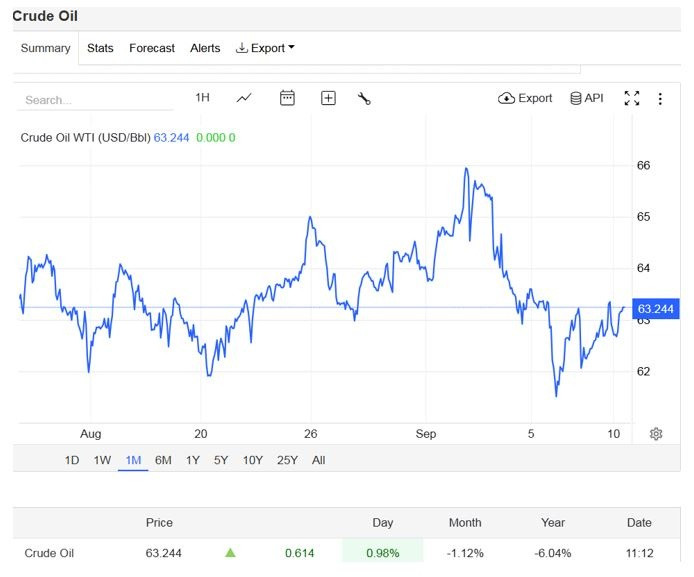Select the 6M time range

click(163, 460)
